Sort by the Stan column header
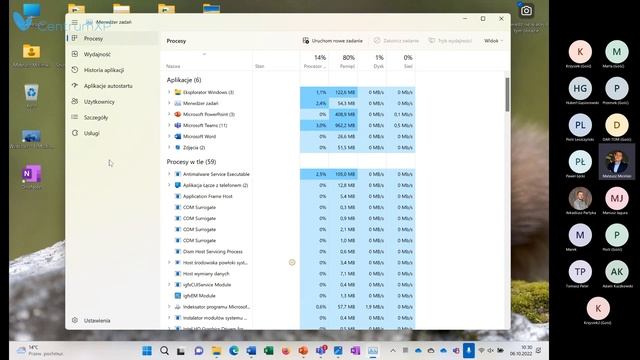Screen dimensions: 640x360 [276, 61]
